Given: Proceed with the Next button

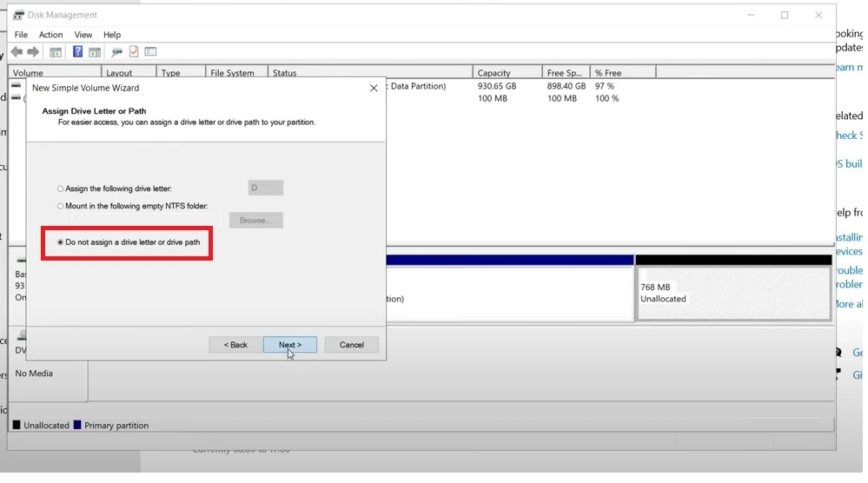Looking at the screenshot, I should tap(290, 345).
